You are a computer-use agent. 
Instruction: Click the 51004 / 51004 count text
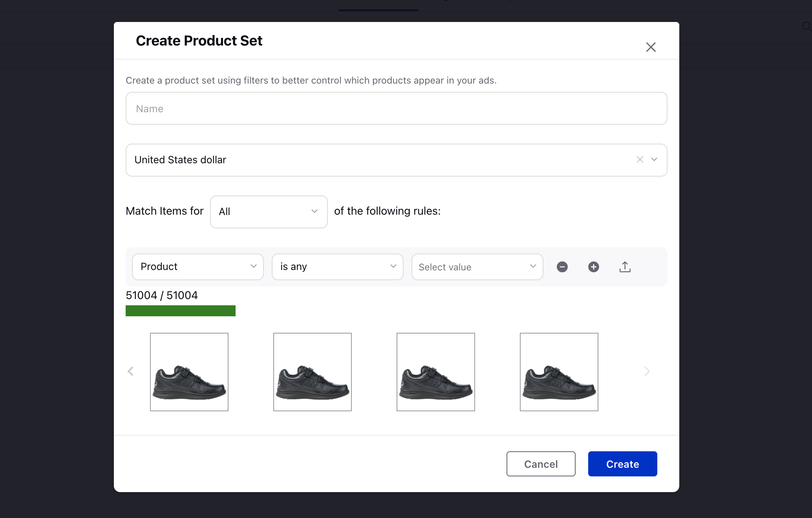coord(161,295)
